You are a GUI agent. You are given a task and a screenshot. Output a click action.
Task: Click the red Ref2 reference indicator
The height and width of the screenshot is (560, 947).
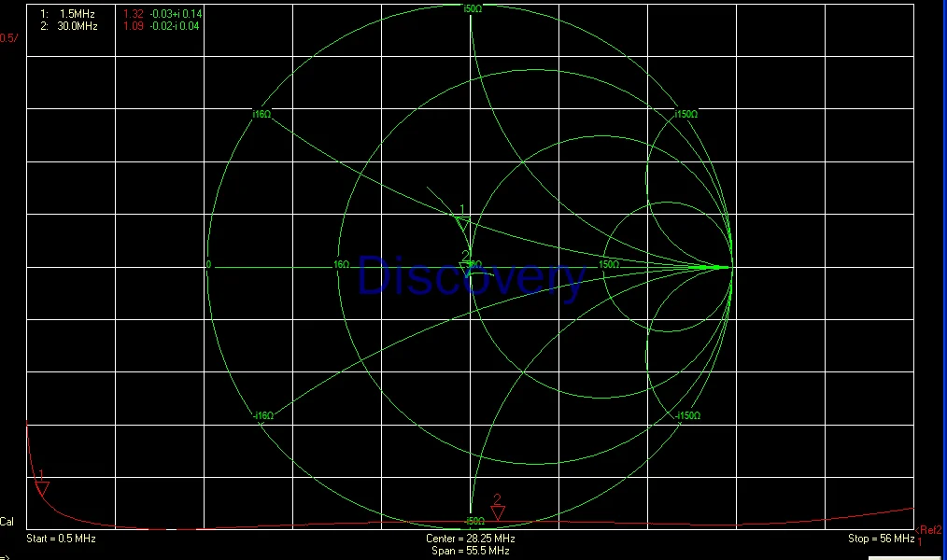(x=928, y=530)
